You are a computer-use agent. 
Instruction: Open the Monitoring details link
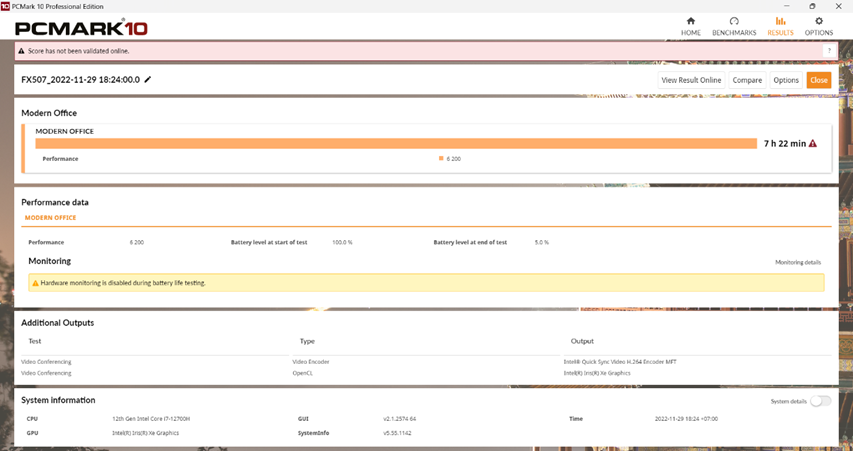click(798, 262)
